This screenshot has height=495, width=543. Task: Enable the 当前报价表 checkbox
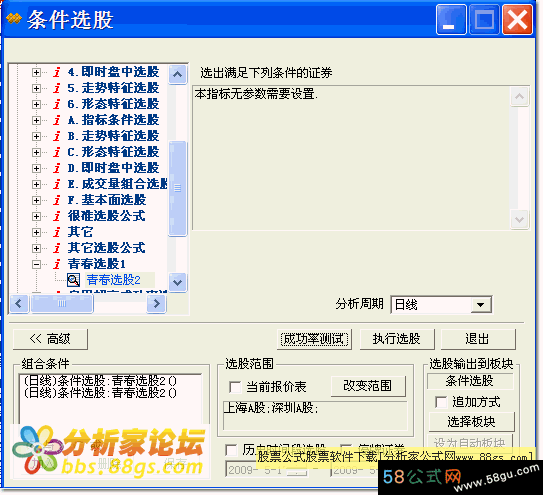pyautogui.click(x=235, y=387)
